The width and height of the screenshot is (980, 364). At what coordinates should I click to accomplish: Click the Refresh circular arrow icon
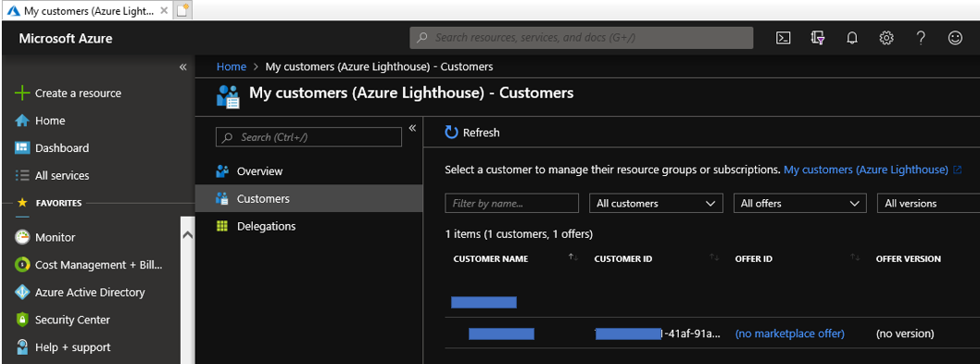point(451,132)
